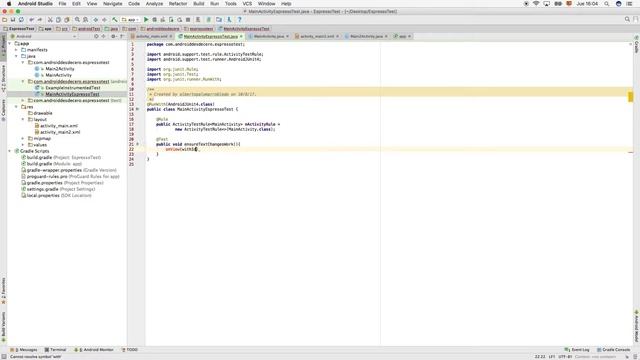Click the Find magnifier icon
The width and height of the screenshot is (640, 360).
point(77,20)
